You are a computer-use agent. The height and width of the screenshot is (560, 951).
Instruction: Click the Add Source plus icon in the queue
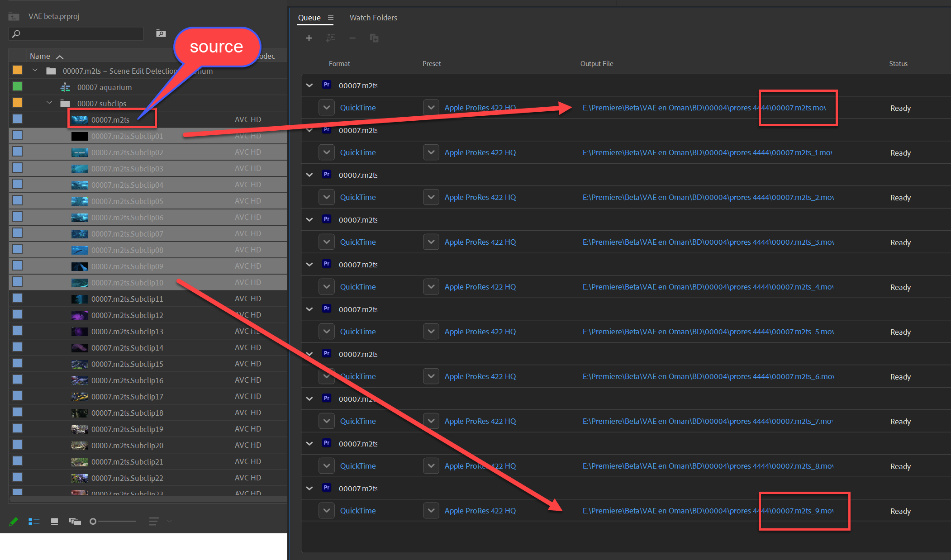point(309,38)
